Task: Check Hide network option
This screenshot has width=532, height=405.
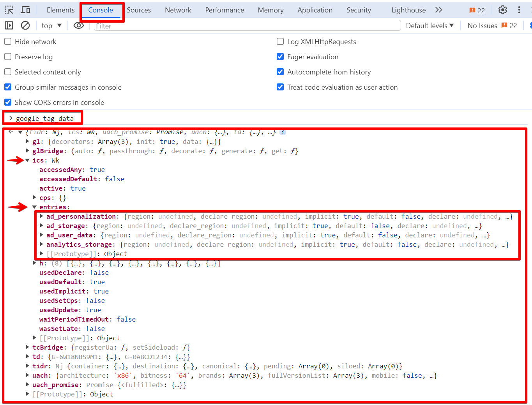Action: click(x=7, y=41)
